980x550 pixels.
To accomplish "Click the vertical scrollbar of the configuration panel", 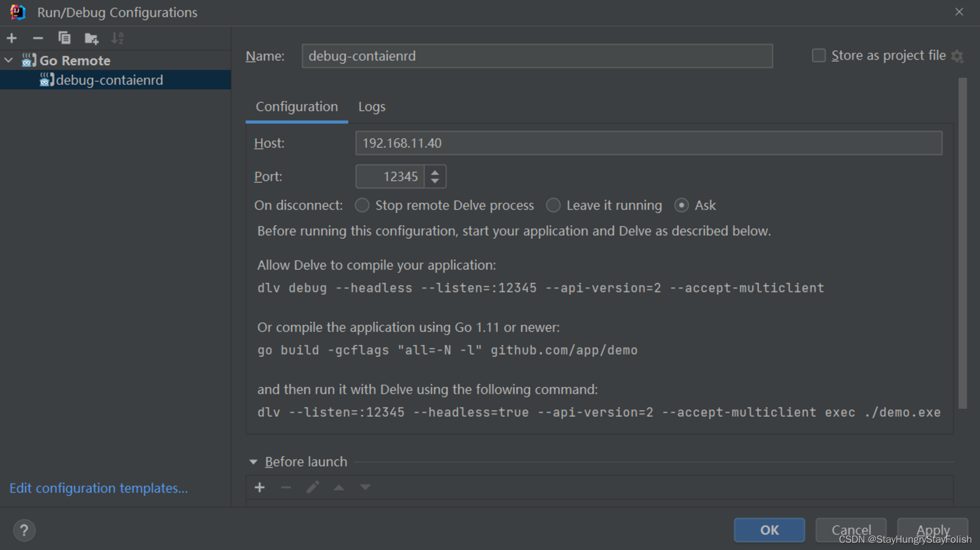I will pos(962,244).
